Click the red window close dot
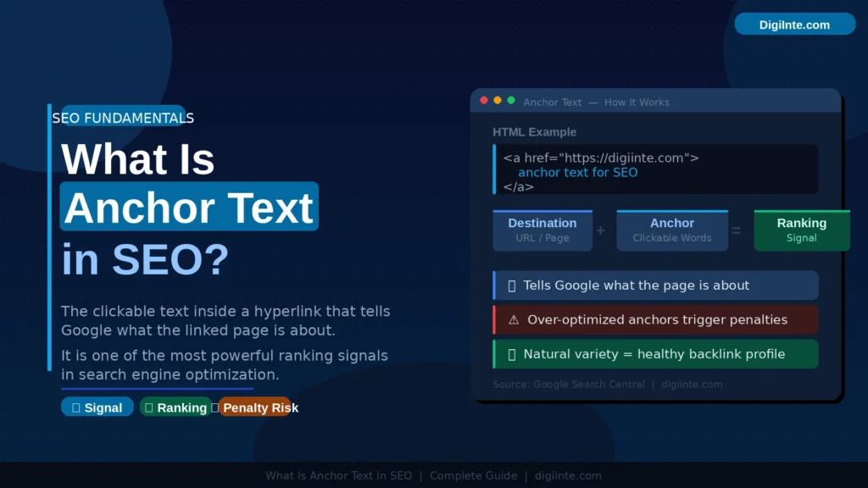This screenshot has height=488, width=868. (x=484, y=100)
